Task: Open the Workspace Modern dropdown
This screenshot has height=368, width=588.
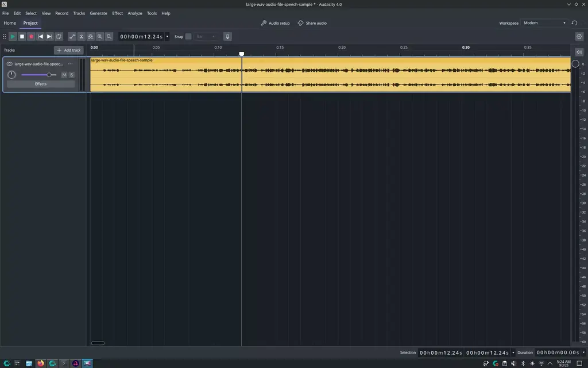Action: 544,23
